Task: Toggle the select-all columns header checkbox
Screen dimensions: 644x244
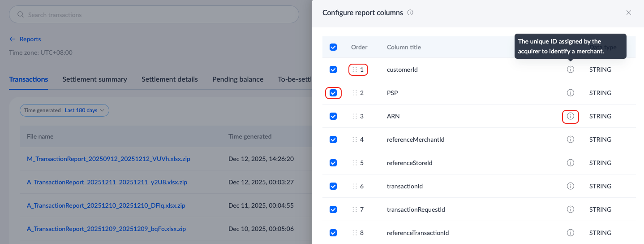Action: click(x=333, y=47)
